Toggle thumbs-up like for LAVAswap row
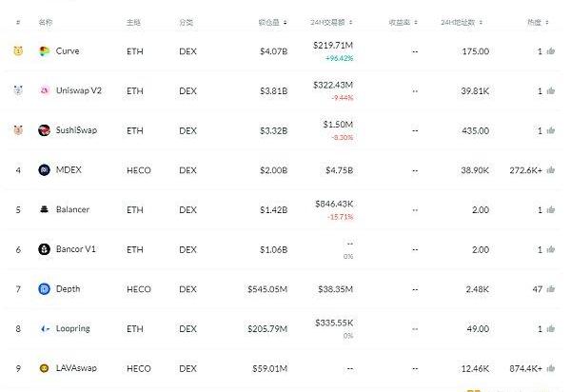The height and width of the screenshot is (392, 571). pos(551,368)
